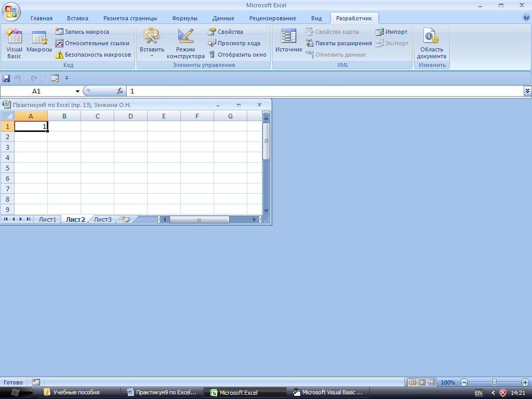Open the XML Источник pane
Screen dimensions: 532x399
point(289,41)
